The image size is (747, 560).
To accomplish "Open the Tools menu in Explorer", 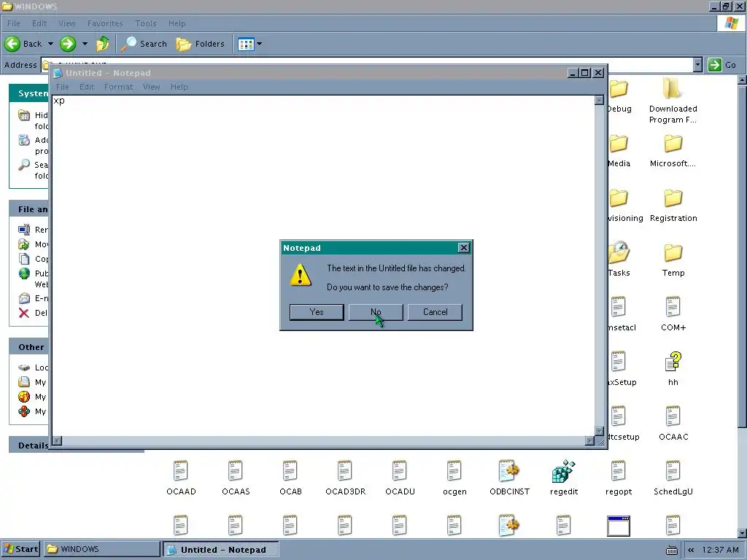I will click(145, 23).
